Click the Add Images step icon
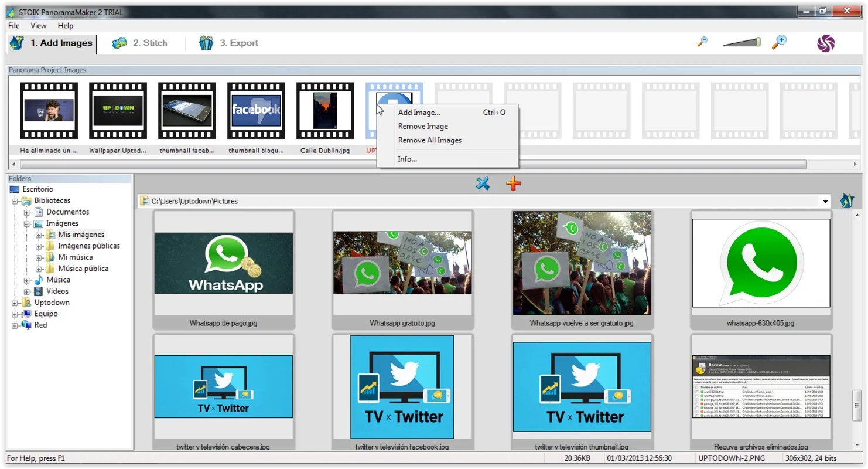The height and width of the screenshot is (469, 868). click(16, 43)
